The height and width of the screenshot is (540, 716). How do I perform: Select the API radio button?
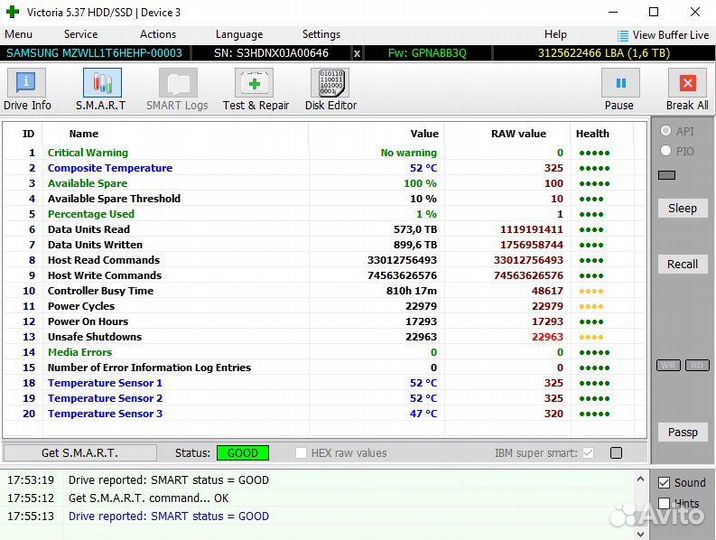tap(666, 131)
